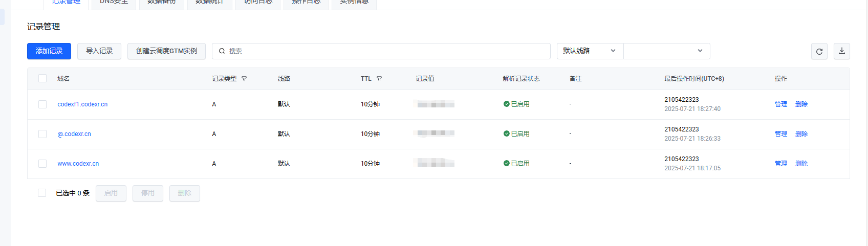Click 管理 for @.codexr.cn record
This screenshot has height=246, width=868.
click(x=781, y=134)
